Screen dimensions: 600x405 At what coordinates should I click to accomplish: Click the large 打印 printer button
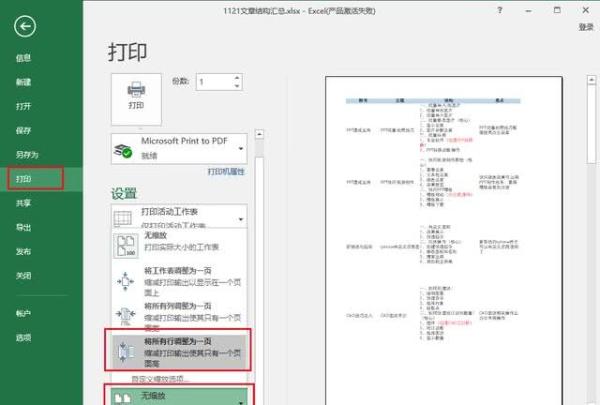(135, 95)
